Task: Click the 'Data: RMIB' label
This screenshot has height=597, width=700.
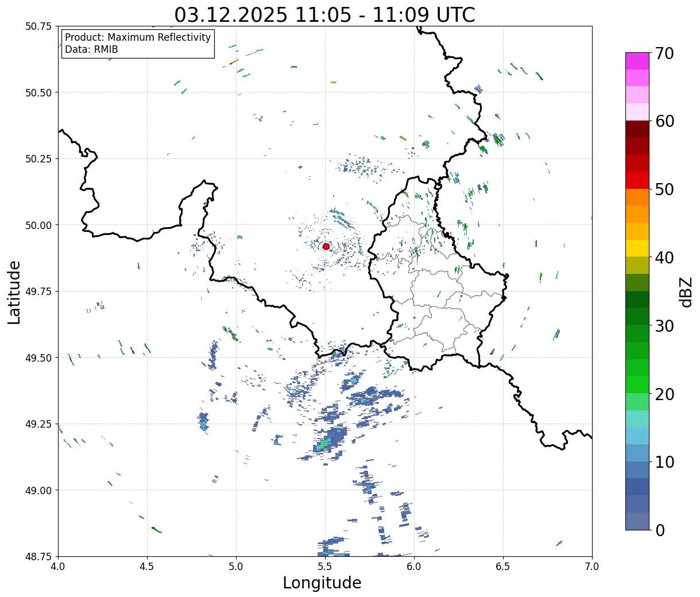Action: [x=91, y=50]
